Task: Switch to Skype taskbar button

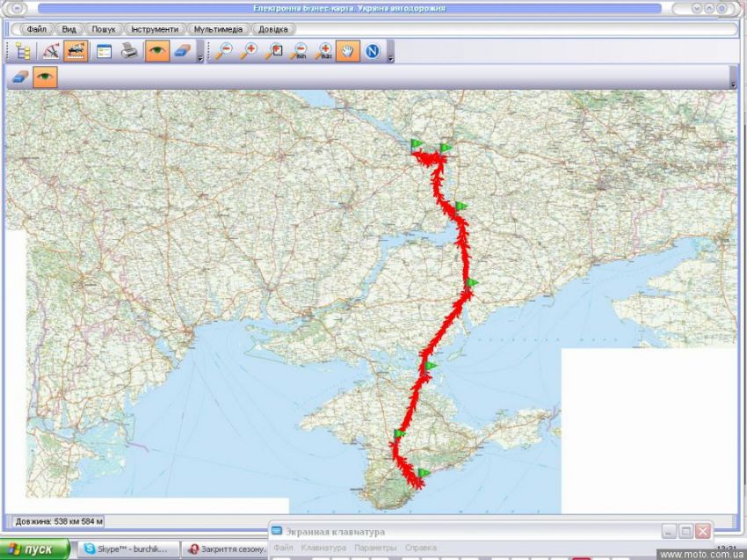Action: tap(127, 549)
